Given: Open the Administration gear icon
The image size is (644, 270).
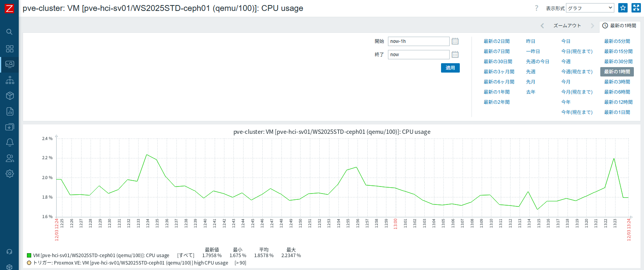Looking at the screenshot, I should pyautogui.click(x=10, y=174).
